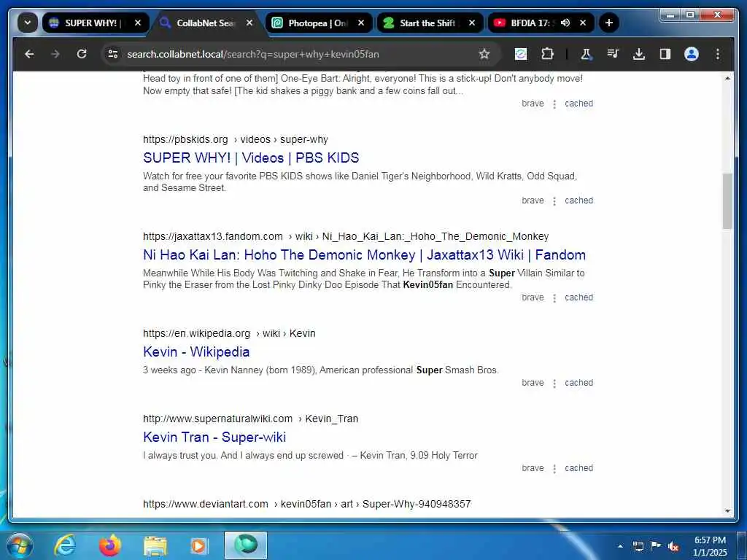The width and height of the screenshot is (747, 560).
Task: Open cached copy of the Kevin Tran result
Action: tap(578, 468)
